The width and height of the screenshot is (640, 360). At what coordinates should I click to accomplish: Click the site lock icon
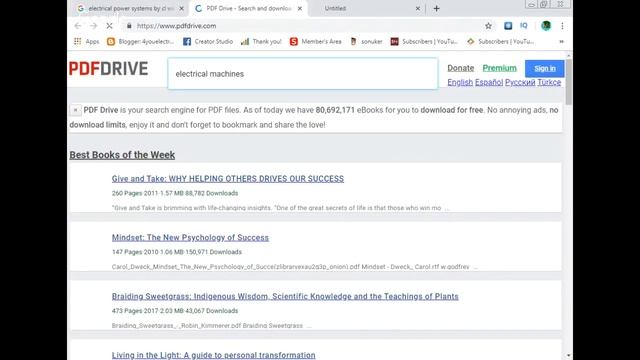click(x=129, y=26)
